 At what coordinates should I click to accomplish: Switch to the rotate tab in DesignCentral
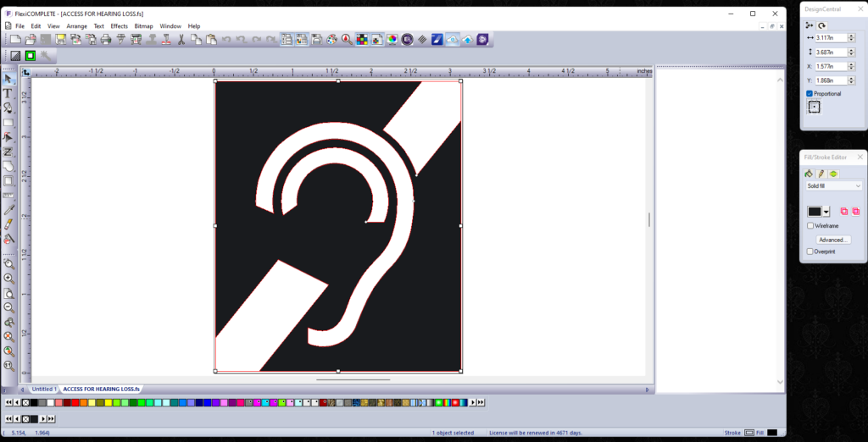pyautogui.click(x=822, y=25)
